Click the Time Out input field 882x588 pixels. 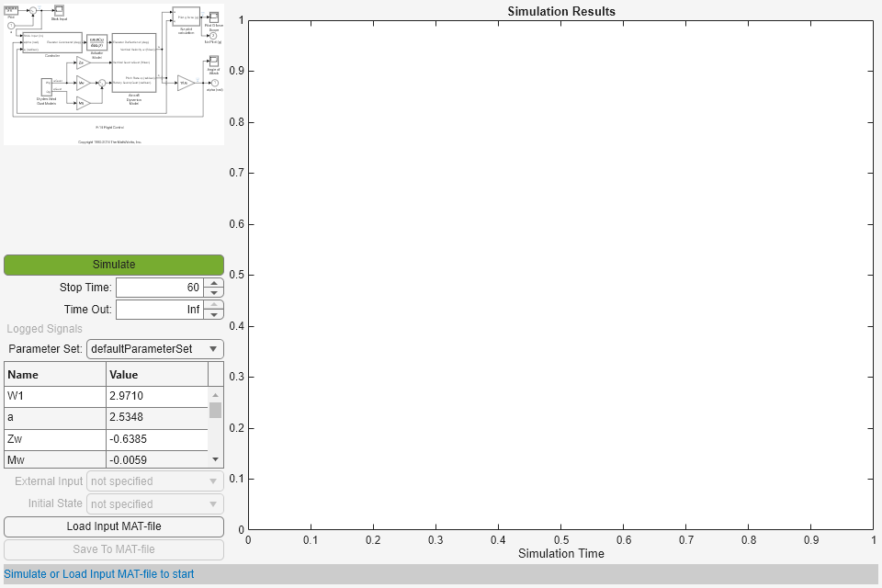click(160, 310)
